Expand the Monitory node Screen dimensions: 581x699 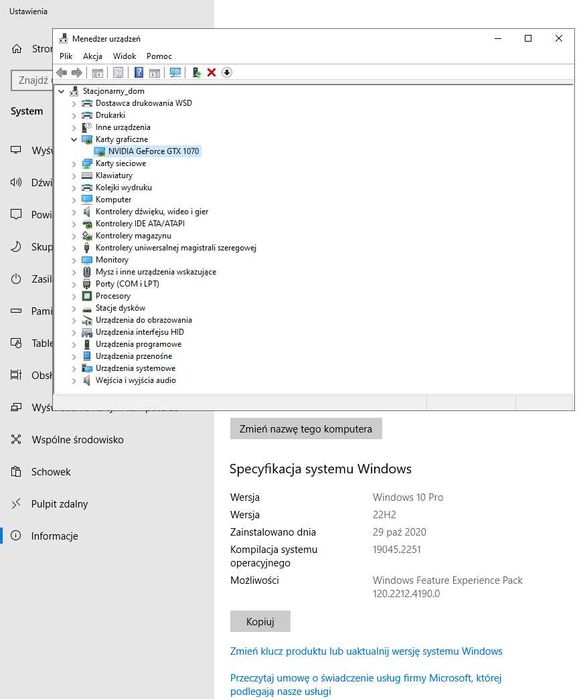coord(74,260)
